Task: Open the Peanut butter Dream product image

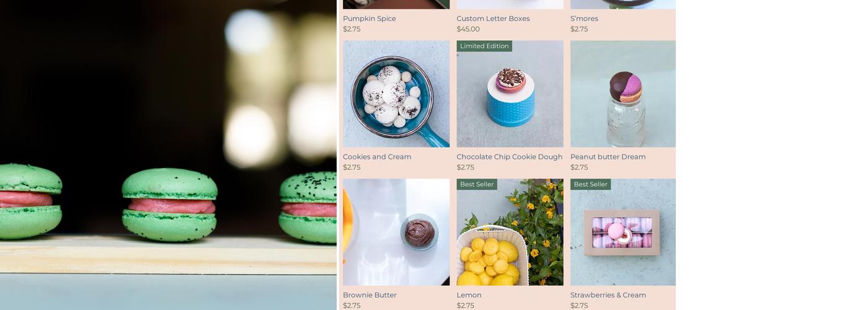Action: click(623, 94)
